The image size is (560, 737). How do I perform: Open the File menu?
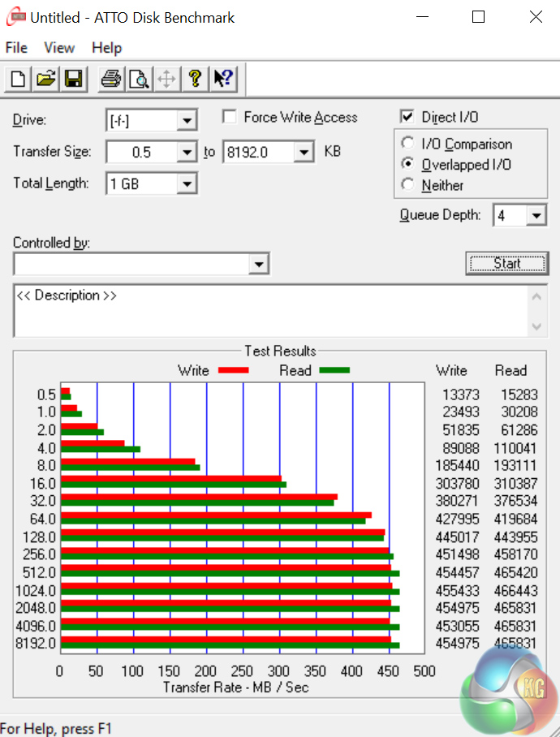point(16,48)
